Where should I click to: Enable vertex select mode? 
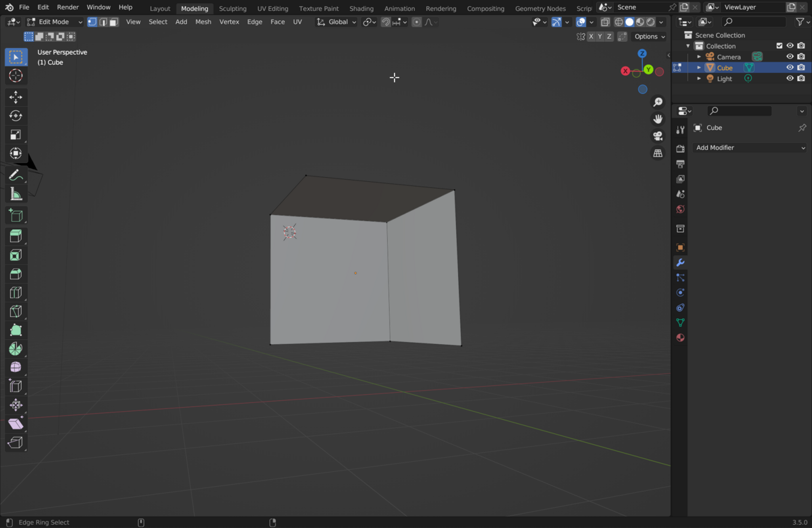coord(92,22)
